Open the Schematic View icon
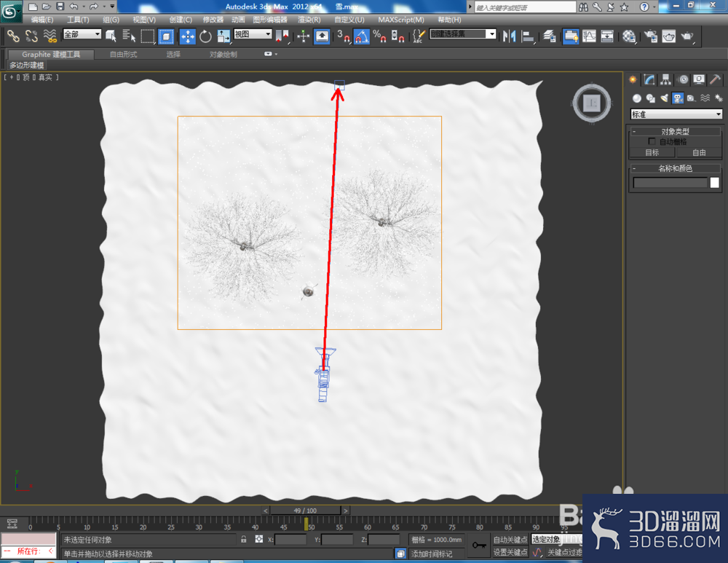This screenshot has height=563, width=728. pyautogui.click(x=607, y=36)
